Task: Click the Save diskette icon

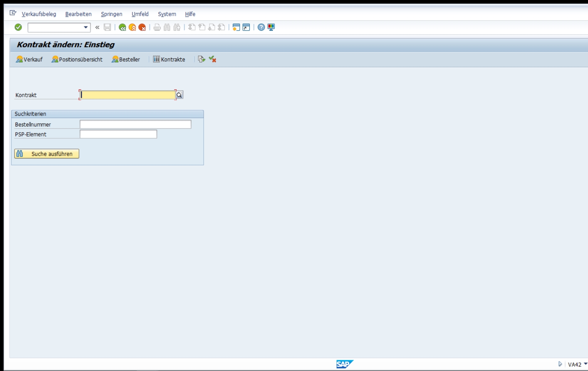Action: [107, 27]
